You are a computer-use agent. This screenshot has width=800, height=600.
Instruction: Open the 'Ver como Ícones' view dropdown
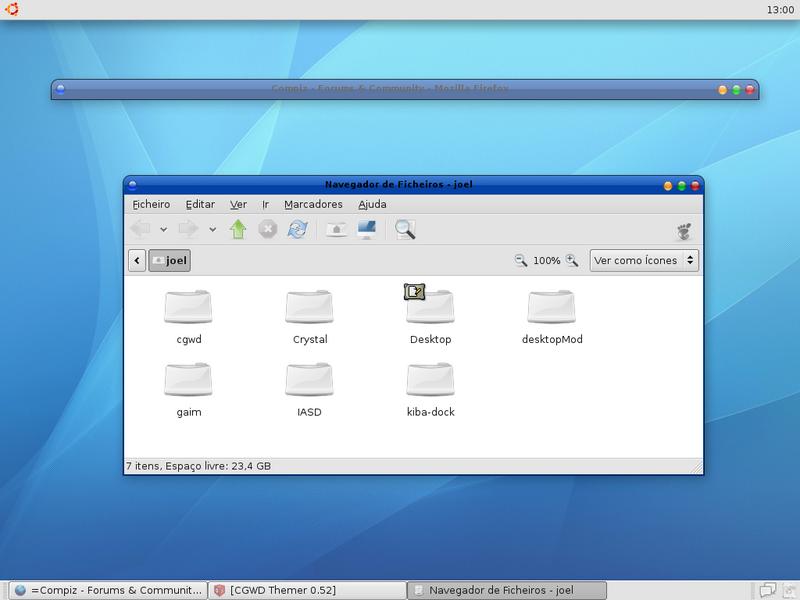pyautogui.click(x=644, y=261)
